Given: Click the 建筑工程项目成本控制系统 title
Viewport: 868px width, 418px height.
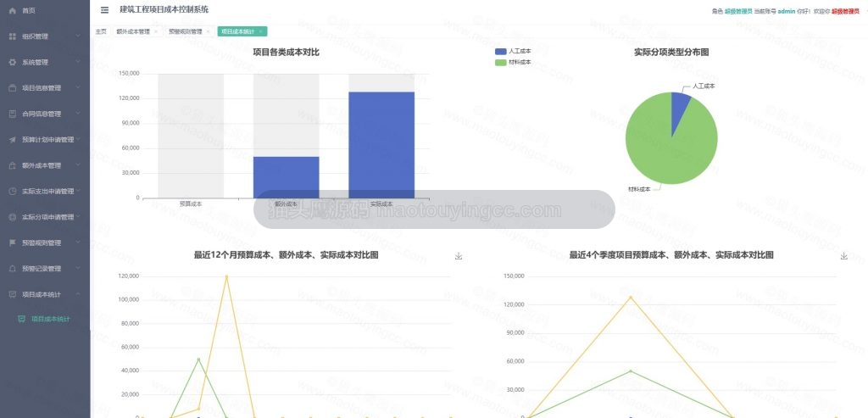Looking at the screenshot, I should tap(164, 9).
